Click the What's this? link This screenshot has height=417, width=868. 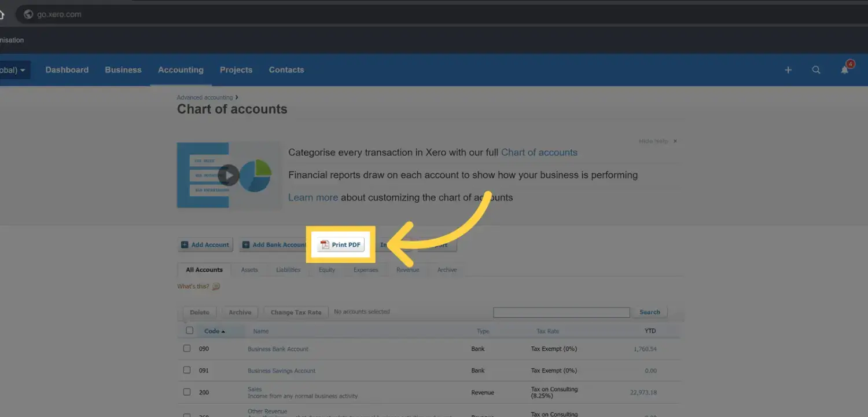193,287
